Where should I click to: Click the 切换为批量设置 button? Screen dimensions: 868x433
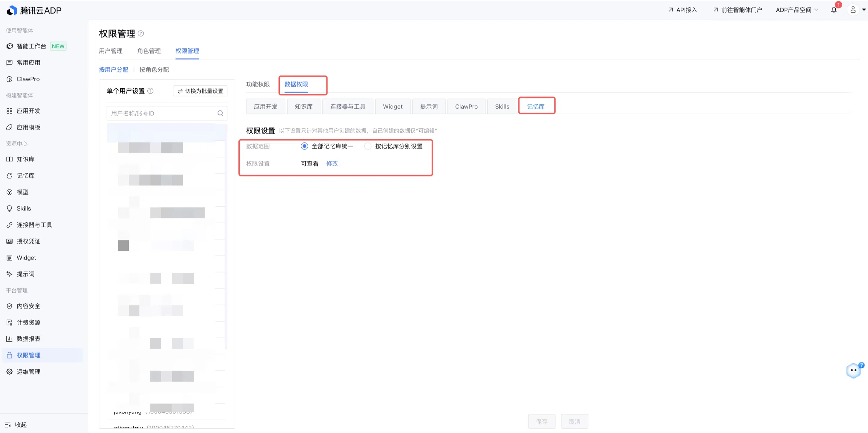(200, 91)
